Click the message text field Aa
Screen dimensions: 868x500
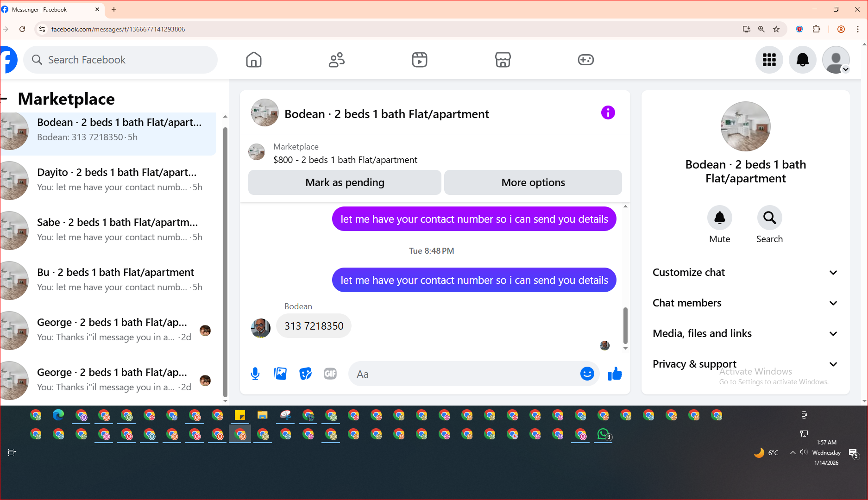click(x=463, y=374)
